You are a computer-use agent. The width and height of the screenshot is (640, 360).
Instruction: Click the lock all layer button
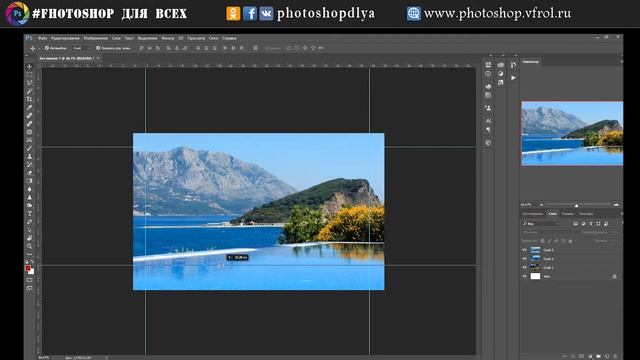pos(570,241)
